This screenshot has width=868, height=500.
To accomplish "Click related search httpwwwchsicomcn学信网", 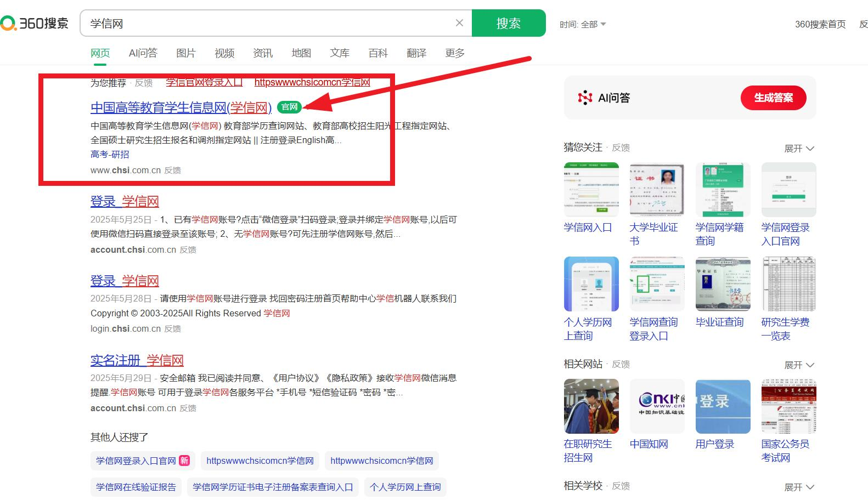I will 382,461.
